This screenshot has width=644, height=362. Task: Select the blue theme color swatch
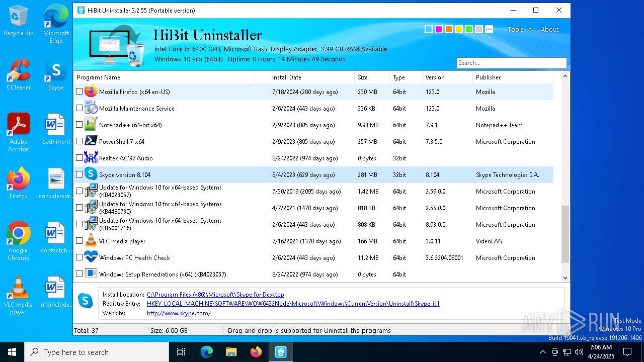[x=429, y=29]
